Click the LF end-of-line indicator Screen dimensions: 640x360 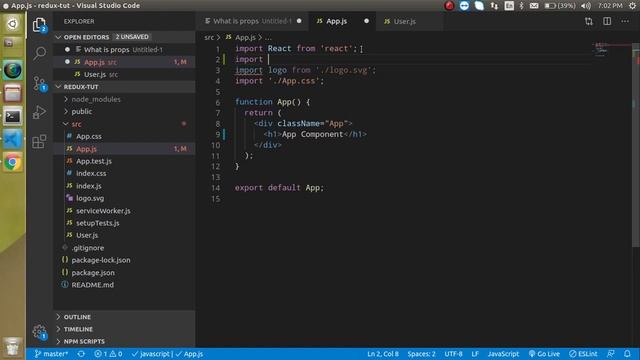[475, 354]
